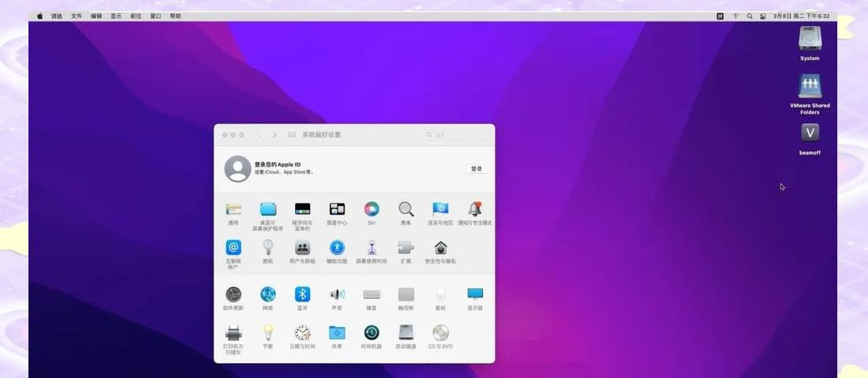Image resolution: width=868 pixels, height=378 pixels.
Task: Open Internet Accounts (互联网帐户) pane
Action: click(233, 247)
